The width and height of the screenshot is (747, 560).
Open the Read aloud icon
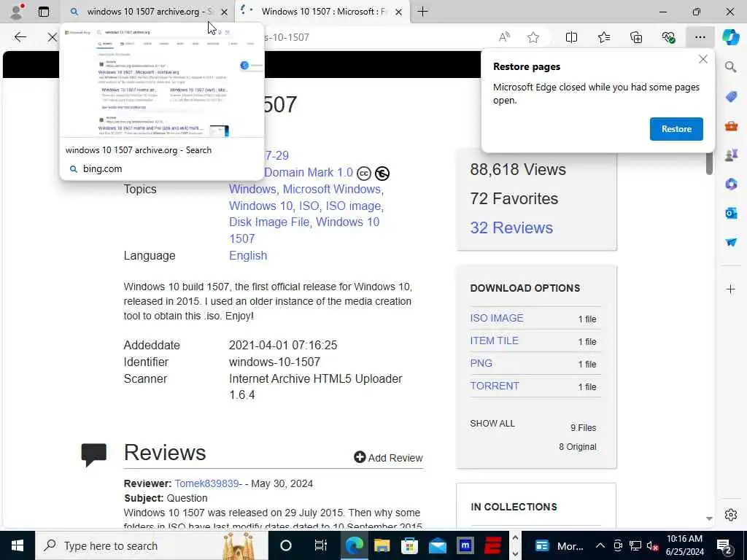click(x=504, y=37)
